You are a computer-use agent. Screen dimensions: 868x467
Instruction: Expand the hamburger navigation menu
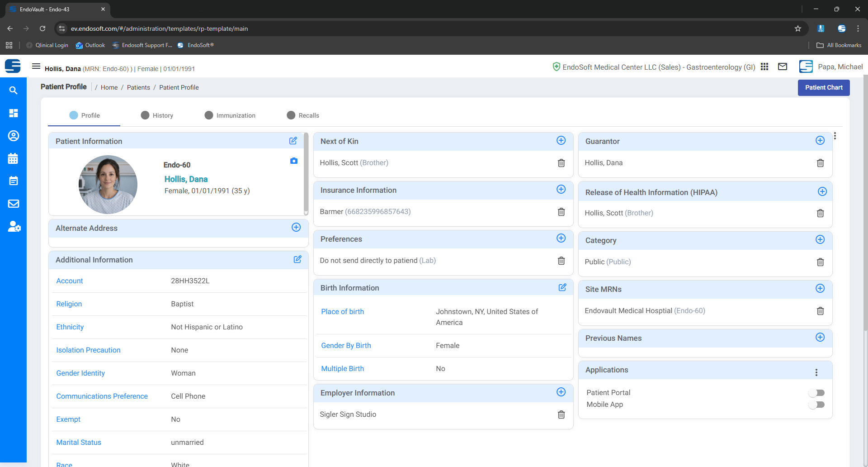(x=36, y=67)
